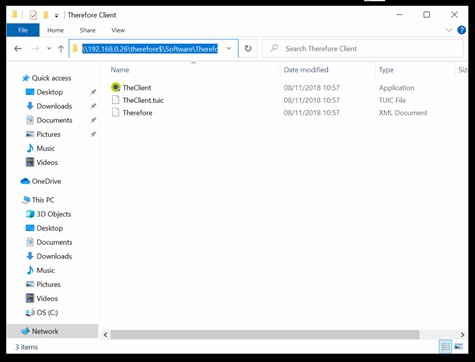The image size is (475, 362).
Task: Click the address bar path field
Action: [150, 49]
